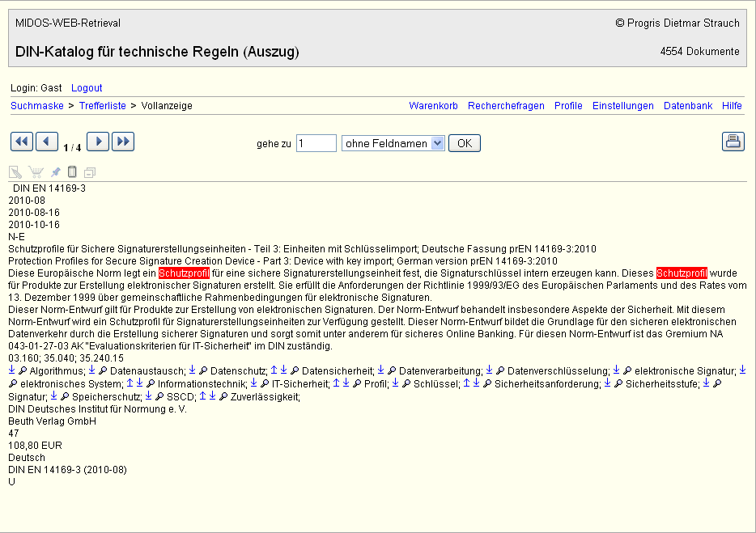Jump to the last document
The height and width of the screenshot is (533, 756).
tap(123, 142)
